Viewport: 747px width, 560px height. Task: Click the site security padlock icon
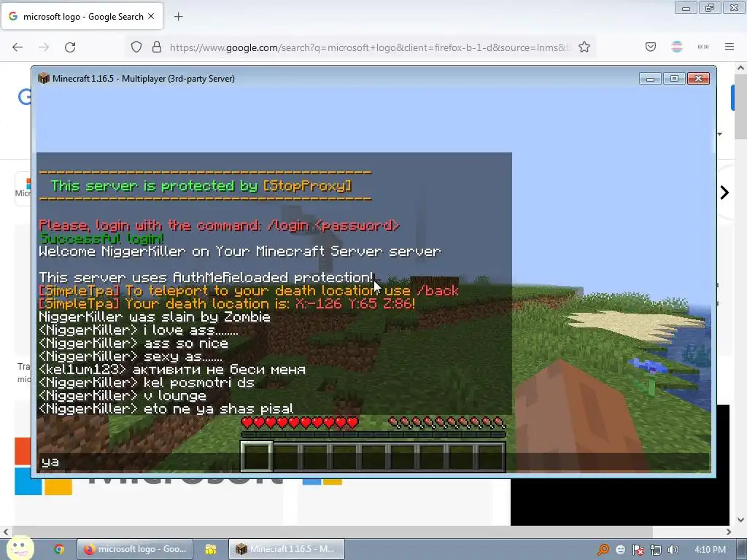157,47
